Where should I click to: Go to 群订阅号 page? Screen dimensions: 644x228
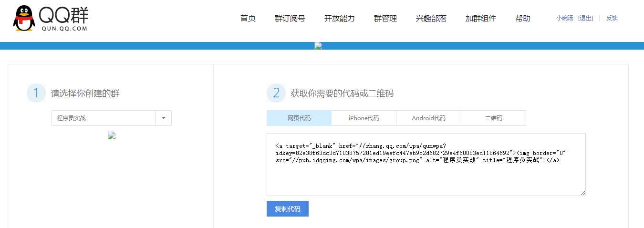click(x=290, y=19)
